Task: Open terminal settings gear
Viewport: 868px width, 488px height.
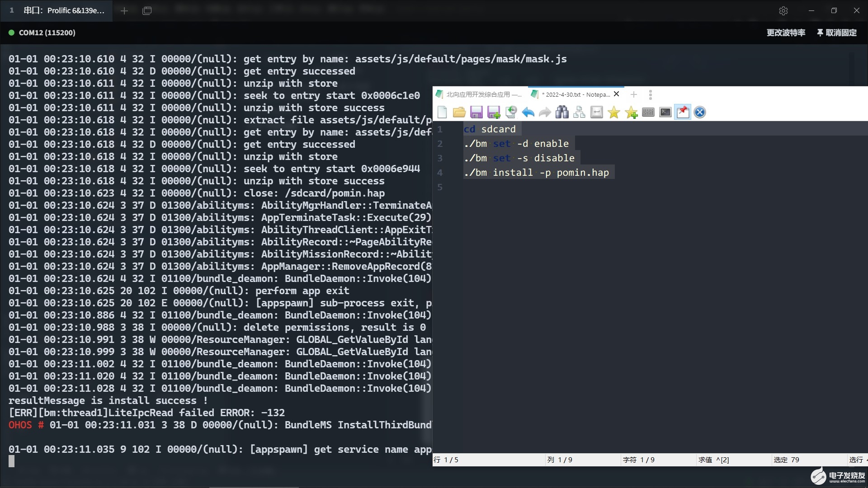Action: coord(783,11)
